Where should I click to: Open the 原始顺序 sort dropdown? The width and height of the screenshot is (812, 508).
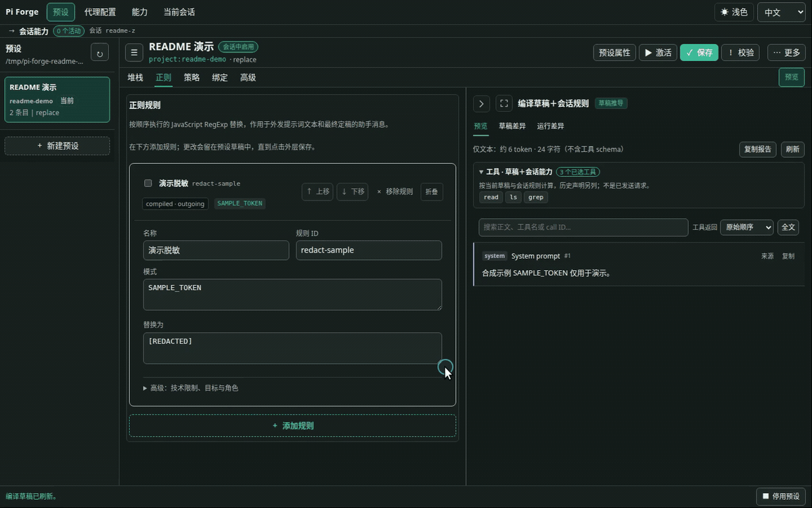click(x=746, y=228)
